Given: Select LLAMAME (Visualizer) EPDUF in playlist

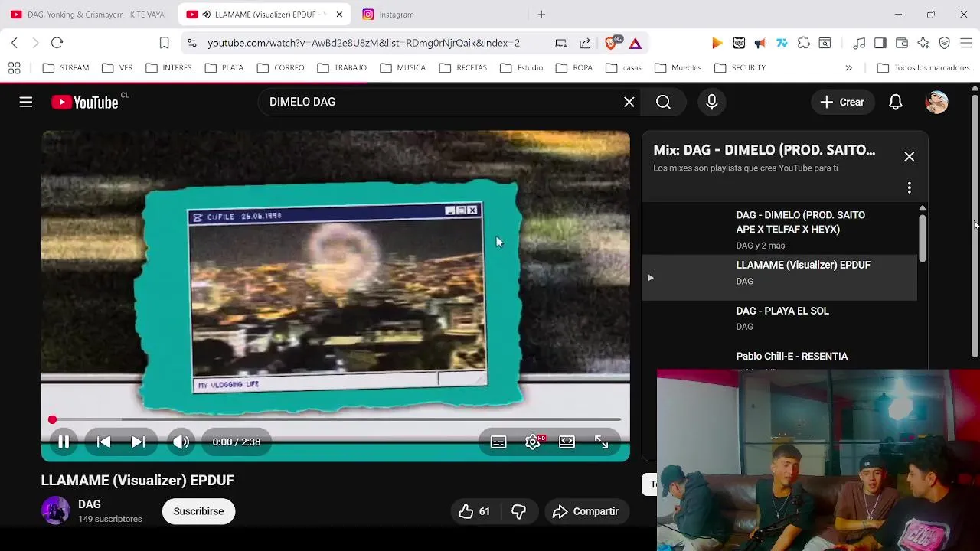Looking at the screenshot, I should point(779,277).
